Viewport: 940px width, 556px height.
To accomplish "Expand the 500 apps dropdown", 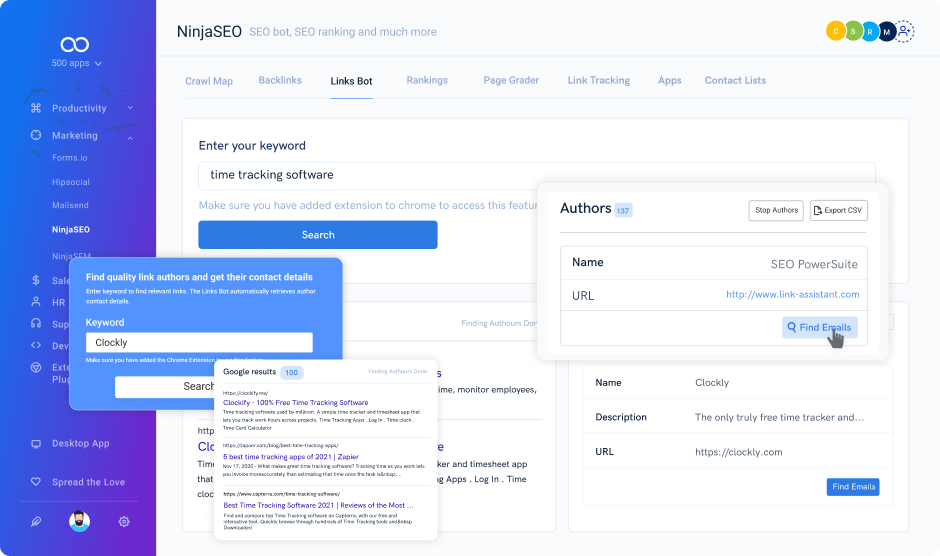I will coord(75,63).
